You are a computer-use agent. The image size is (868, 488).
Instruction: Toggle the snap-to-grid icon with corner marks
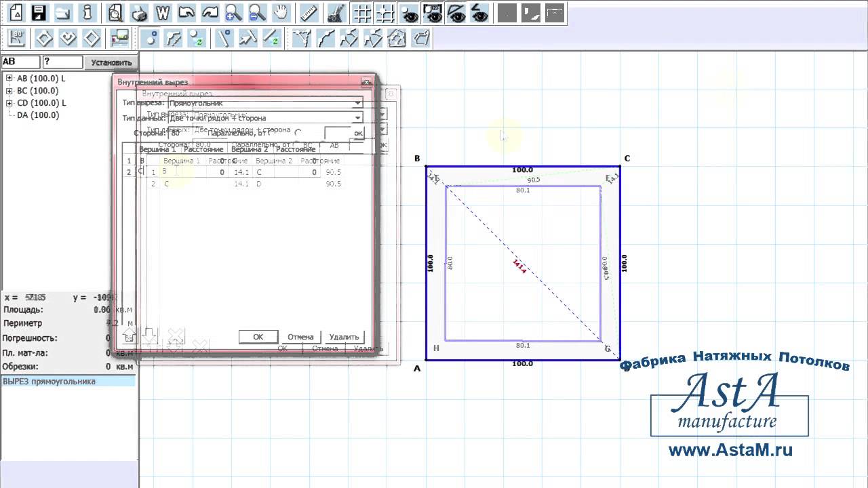click(x=385, y=12)
